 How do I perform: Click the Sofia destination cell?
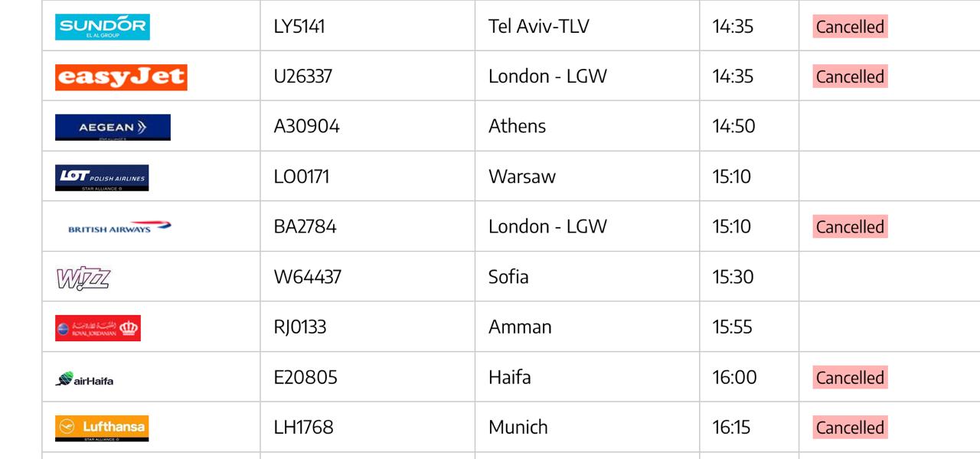point(508,277)
